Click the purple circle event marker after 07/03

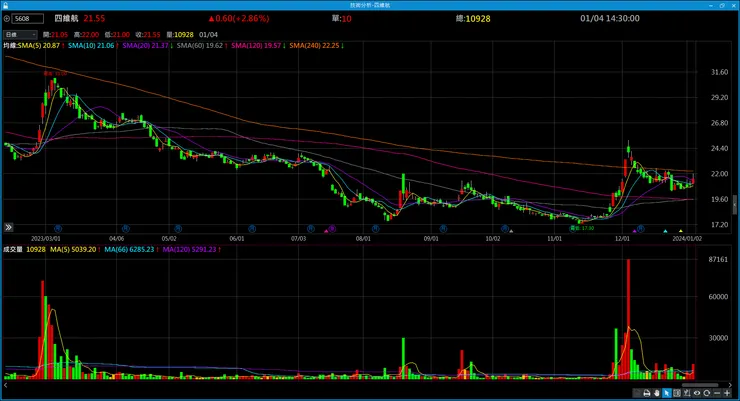click(x=332, y=229)
